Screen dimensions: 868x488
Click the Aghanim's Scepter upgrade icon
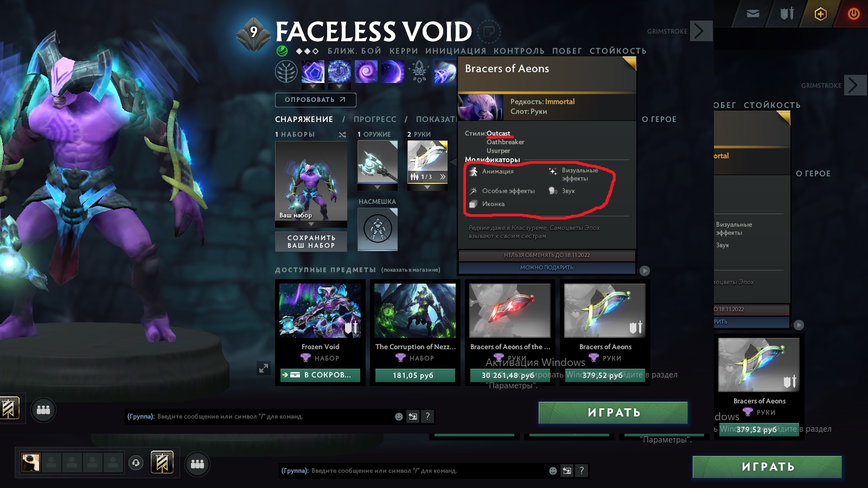[419, 72]
